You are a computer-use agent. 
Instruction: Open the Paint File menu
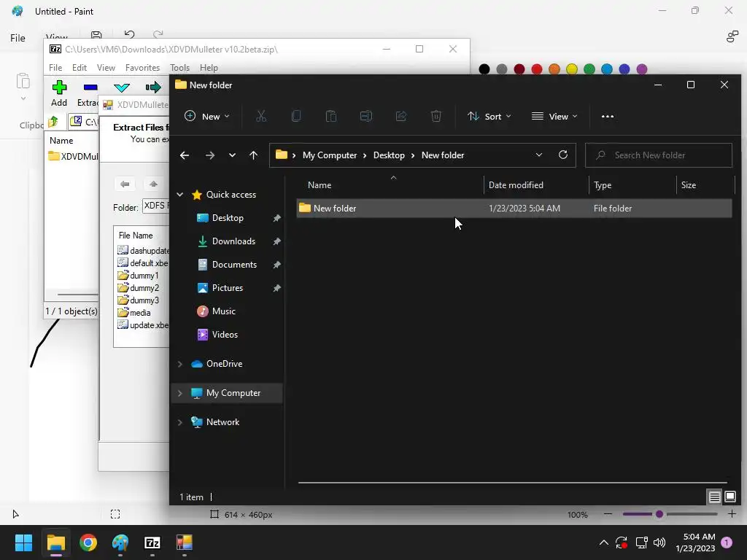(18, 38)
